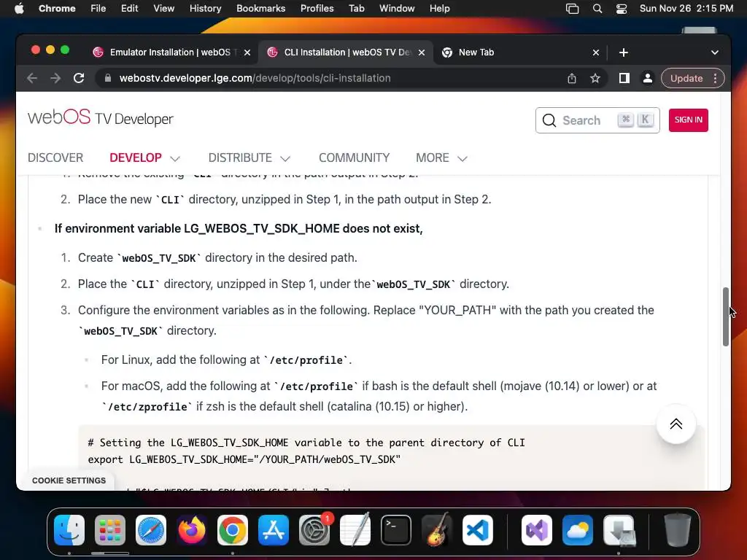
Task: Open the Help menu
Action: (x=439, y=8)
